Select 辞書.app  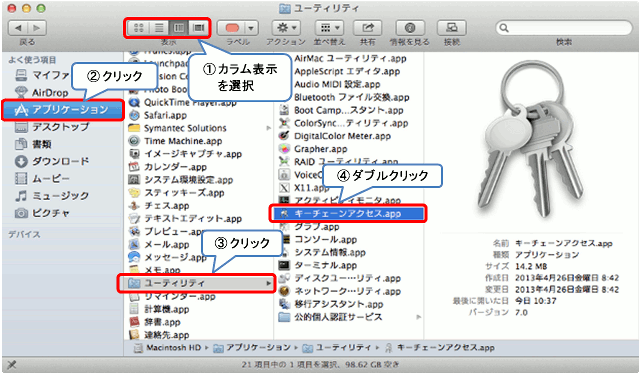click(154, 322)
